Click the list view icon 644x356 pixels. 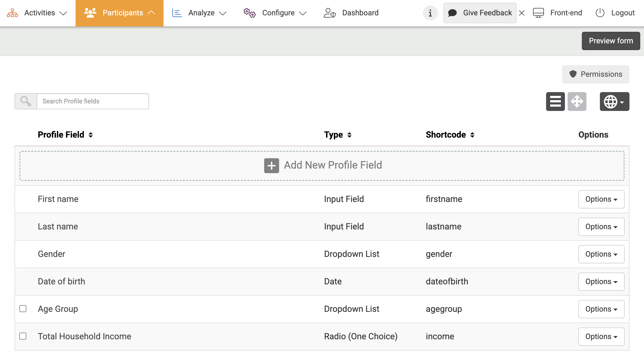click(x=555, y=102)
